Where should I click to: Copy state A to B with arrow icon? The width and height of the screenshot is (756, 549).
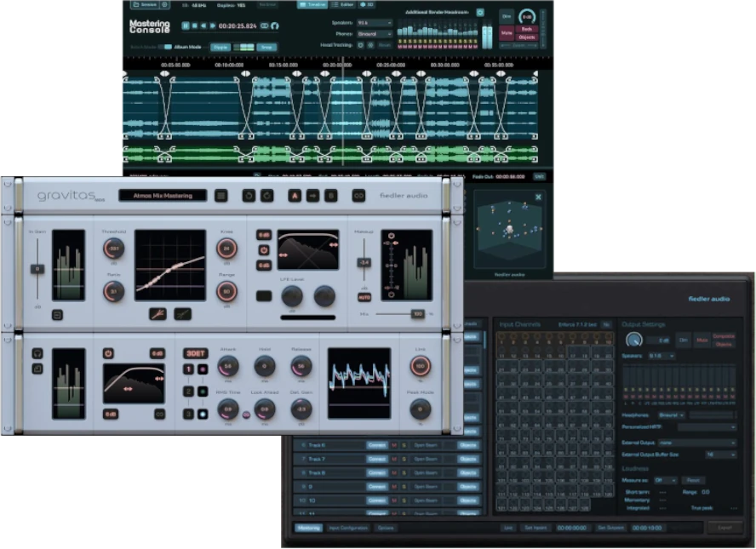point(312,196)
